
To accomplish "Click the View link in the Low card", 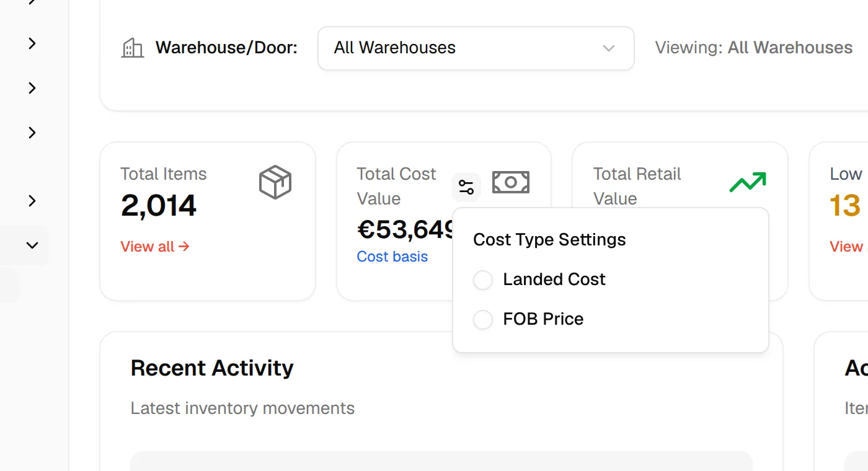I will coord(849,247).
